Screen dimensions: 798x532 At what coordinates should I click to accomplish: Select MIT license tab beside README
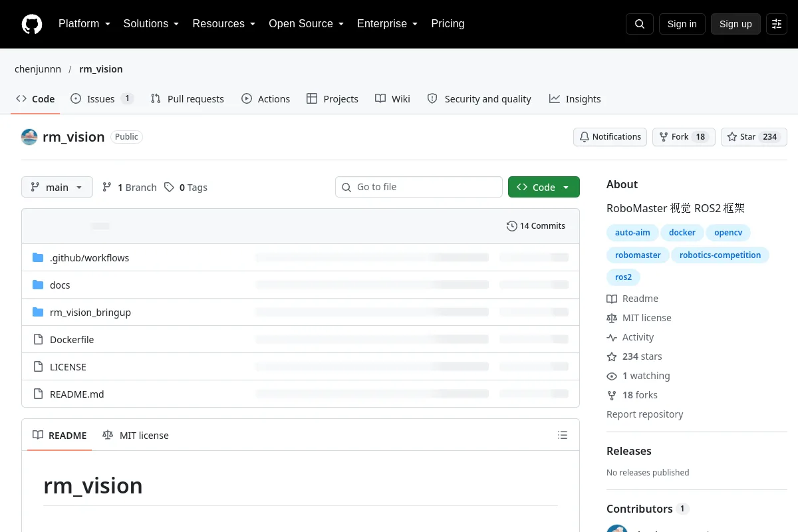pos(136,435)
